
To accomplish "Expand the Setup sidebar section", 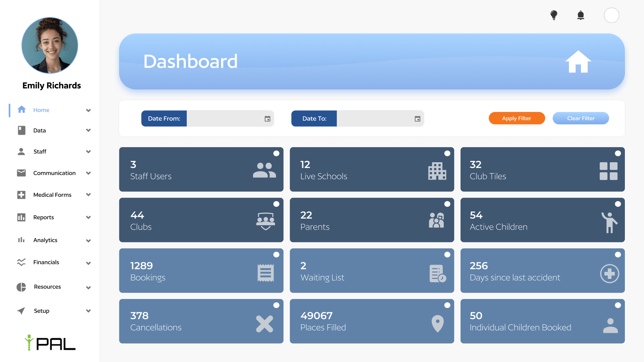I will 88,311.
